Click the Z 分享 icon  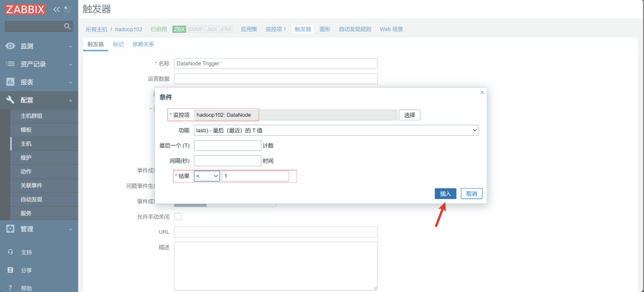pos(10,270)
